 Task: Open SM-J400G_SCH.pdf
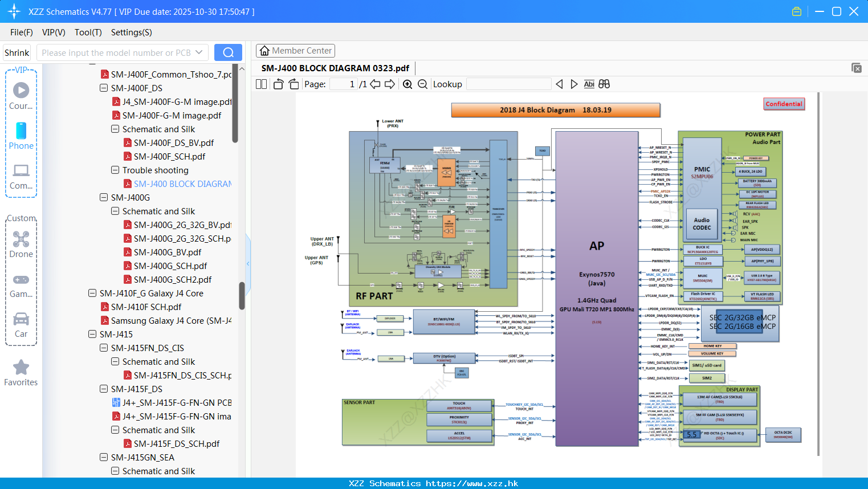pos(165,266)
